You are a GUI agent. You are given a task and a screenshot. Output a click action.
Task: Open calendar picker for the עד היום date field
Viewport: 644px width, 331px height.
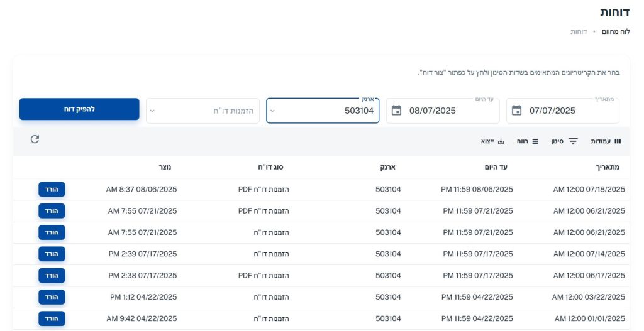click(x=396, y=111)
